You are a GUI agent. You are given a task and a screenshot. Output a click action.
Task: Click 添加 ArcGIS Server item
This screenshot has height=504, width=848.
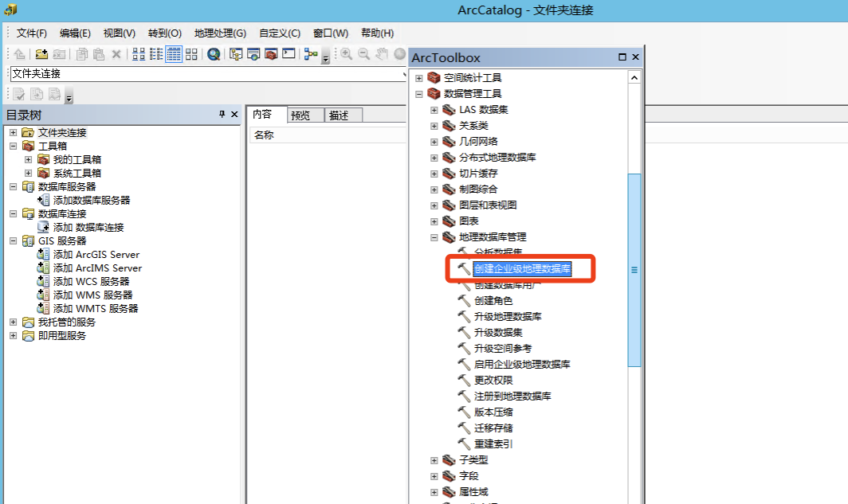(x=96, y=255)
